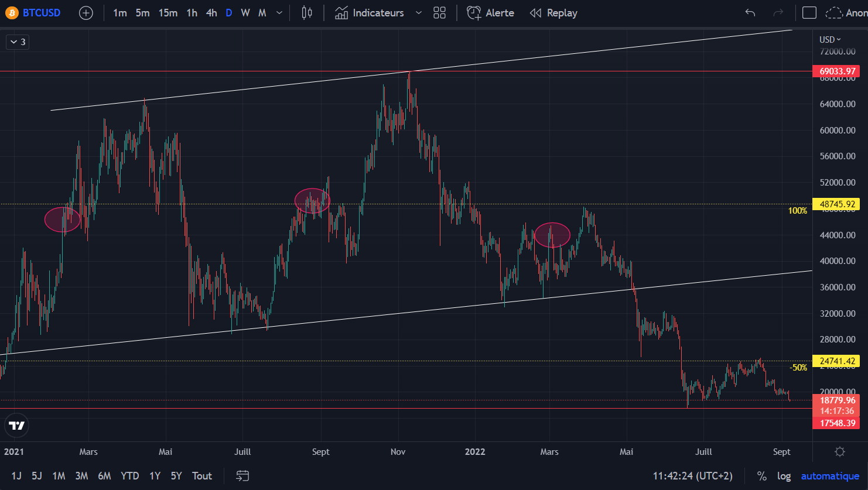Set date range to YTD

click(x=129, y=476)
